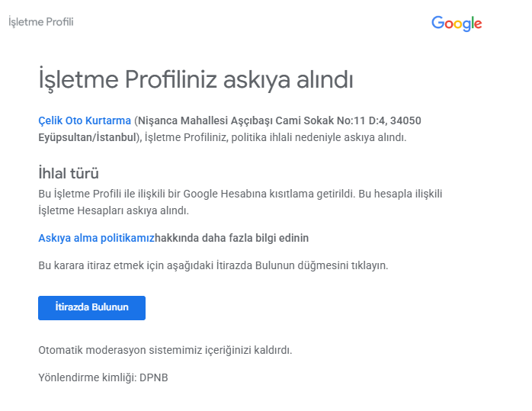Click the İşletme Profili header label
The image size is (532, 411).
[x=40, y=22]
